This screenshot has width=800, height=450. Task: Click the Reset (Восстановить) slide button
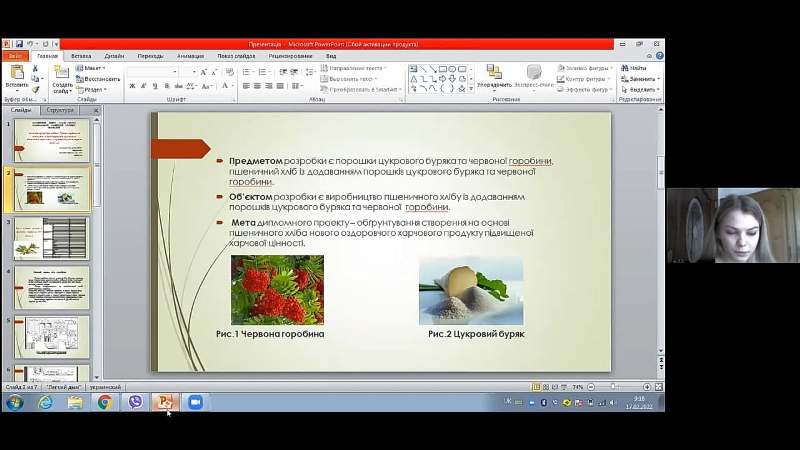tap(98, 79)
